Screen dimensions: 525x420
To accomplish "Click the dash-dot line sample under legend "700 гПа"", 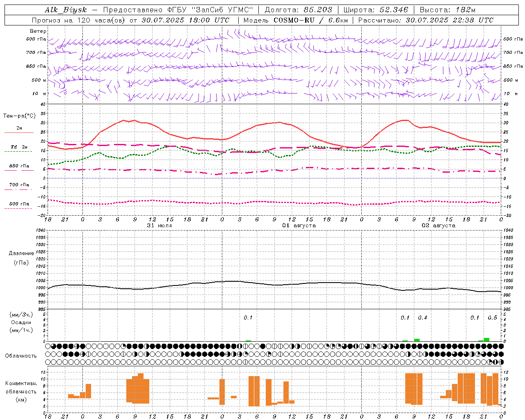I will [x=18, y=189].
